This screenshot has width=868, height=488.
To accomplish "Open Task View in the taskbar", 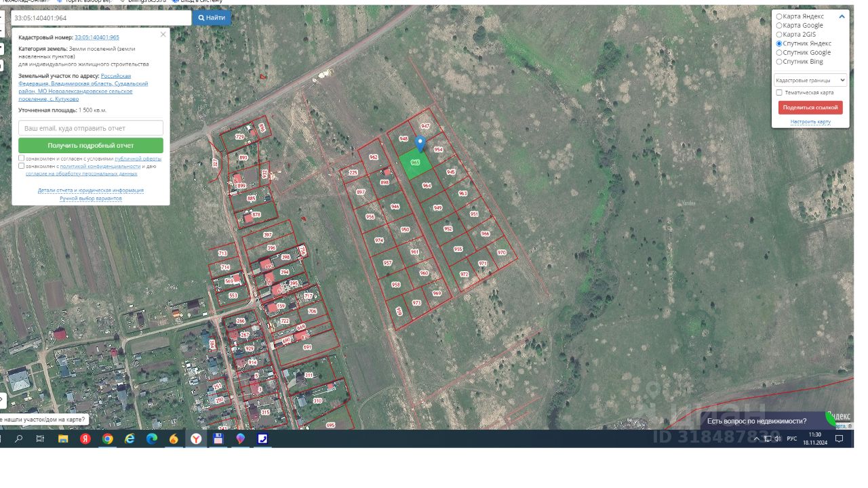I will (x=40, y=439).
